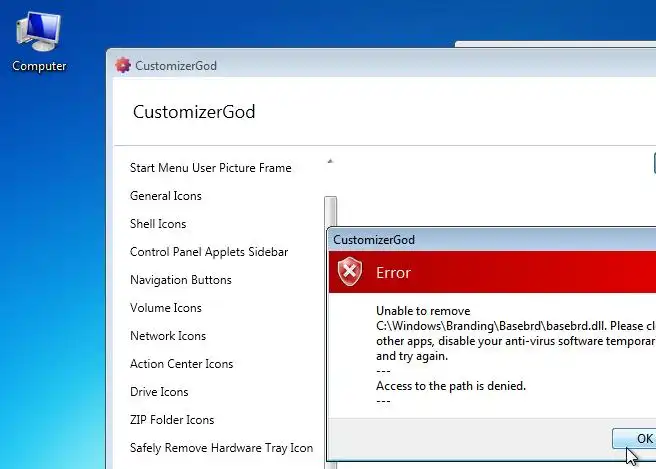Open the Navigation Buttons category

[x=181, y=280]
